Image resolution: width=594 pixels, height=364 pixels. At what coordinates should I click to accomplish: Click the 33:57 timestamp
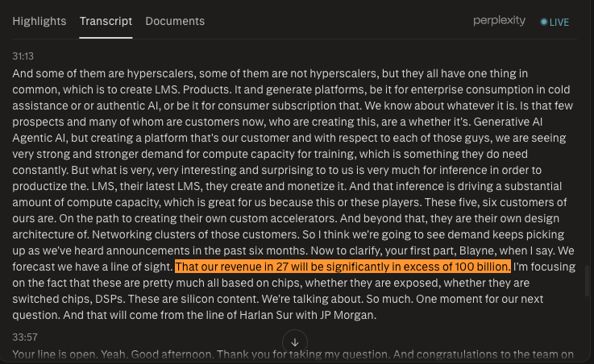click(x=25, y=337)
